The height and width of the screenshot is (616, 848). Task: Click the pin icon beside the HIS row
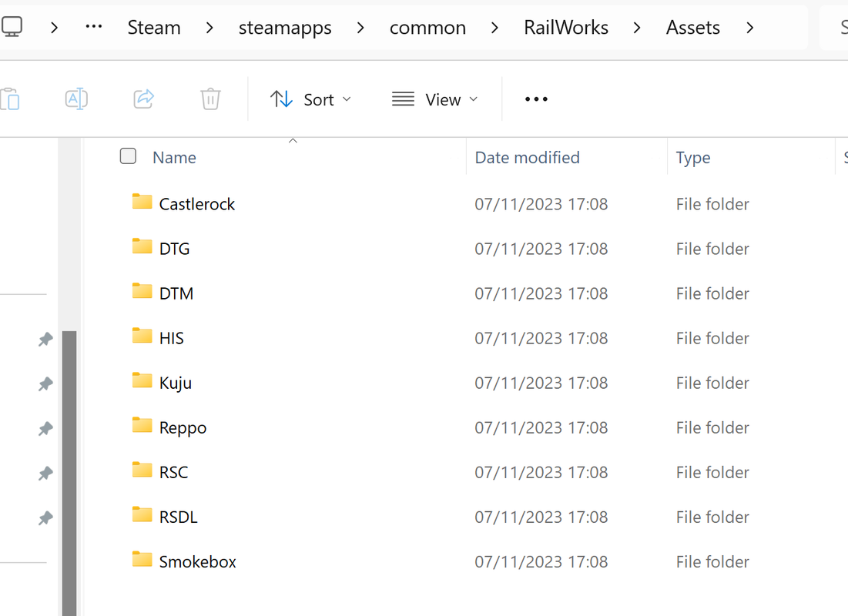(45, 340)
